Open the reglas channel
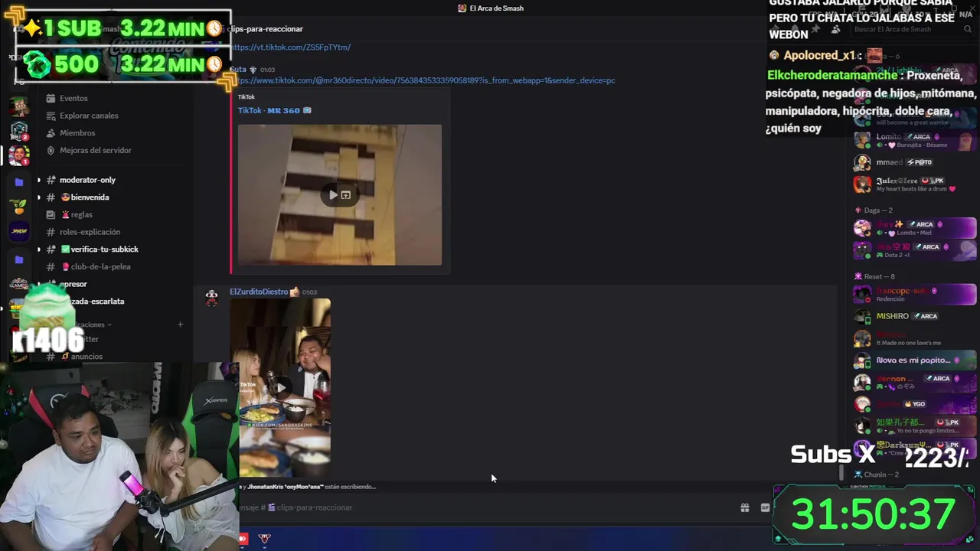Screen dimensions: 980x551 tap(77, 215)
